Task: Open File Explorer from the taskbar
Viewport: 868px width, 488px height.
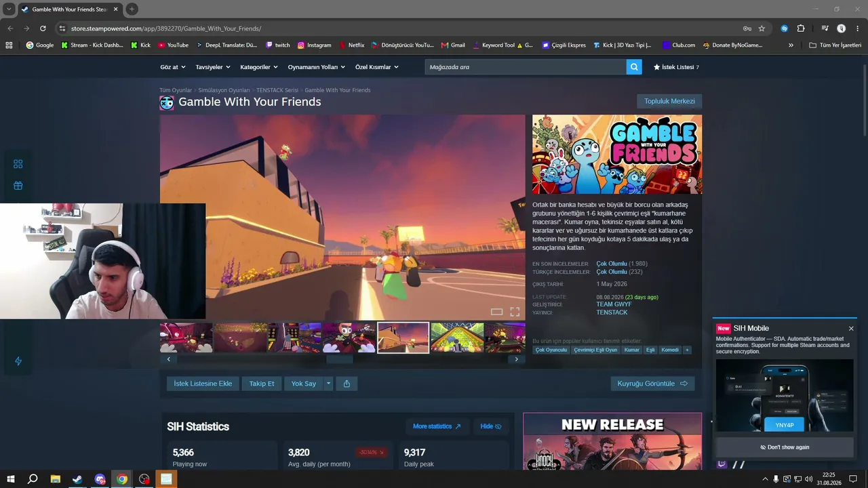Action: click(56, 479)
